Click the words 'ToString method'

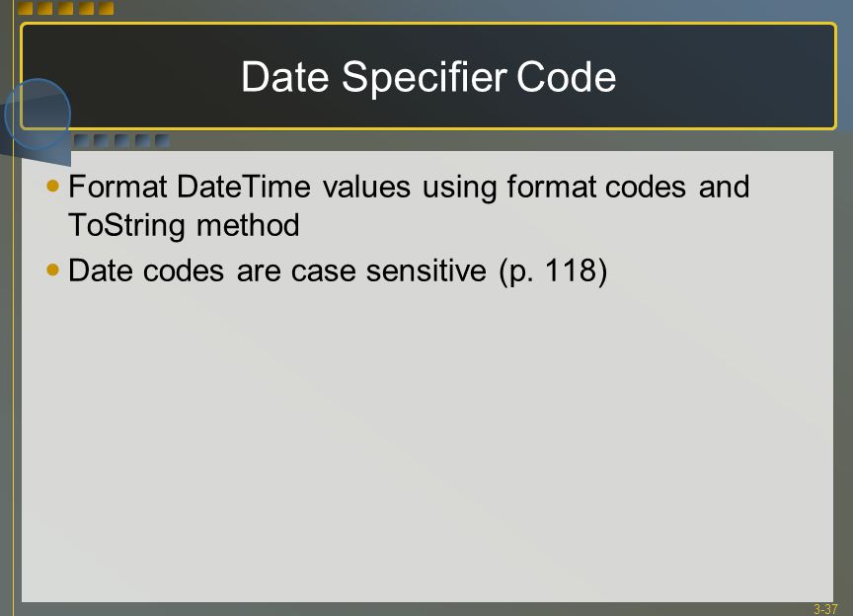click(184, 225)
